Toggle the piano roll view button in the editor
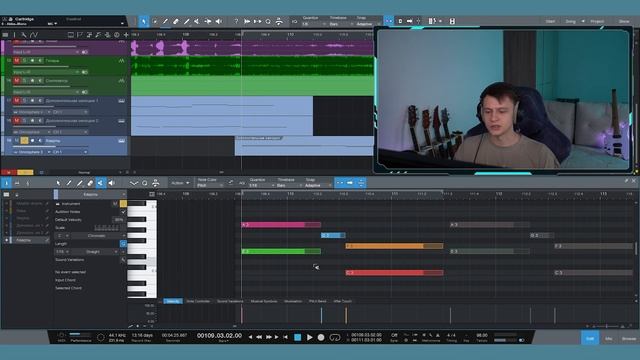 pos(6,183)
